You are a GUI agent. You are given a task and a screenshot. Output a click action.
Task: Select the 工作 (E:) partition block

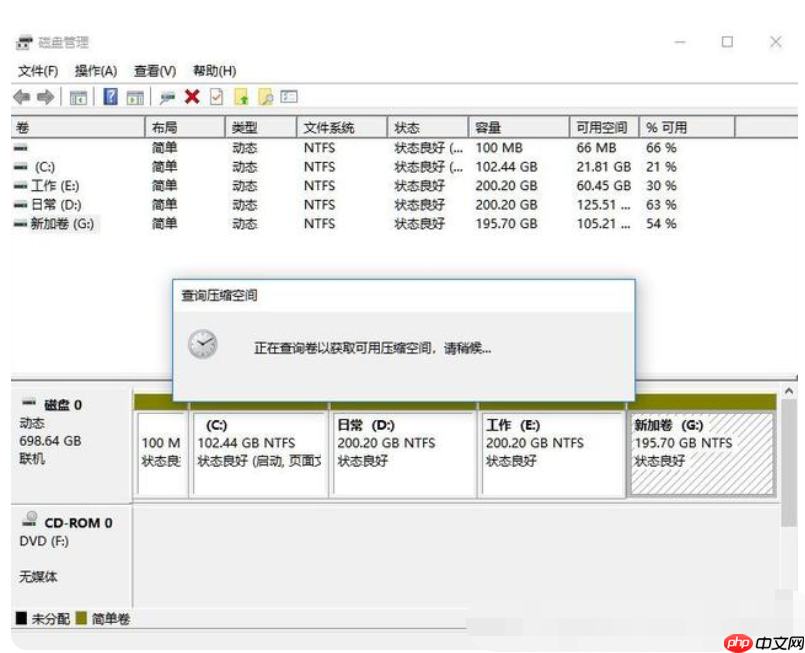click(552, 454)
